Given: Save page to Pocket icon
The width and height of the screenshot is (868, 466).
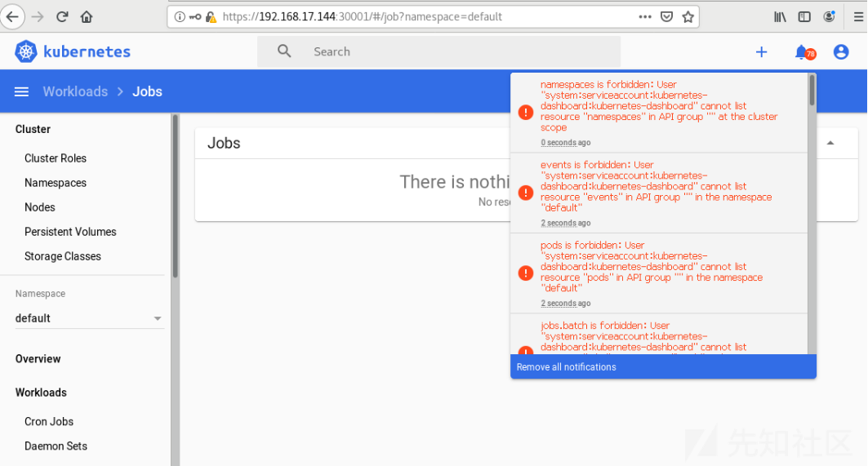Looking at the screenshot, I should [666, 16].
